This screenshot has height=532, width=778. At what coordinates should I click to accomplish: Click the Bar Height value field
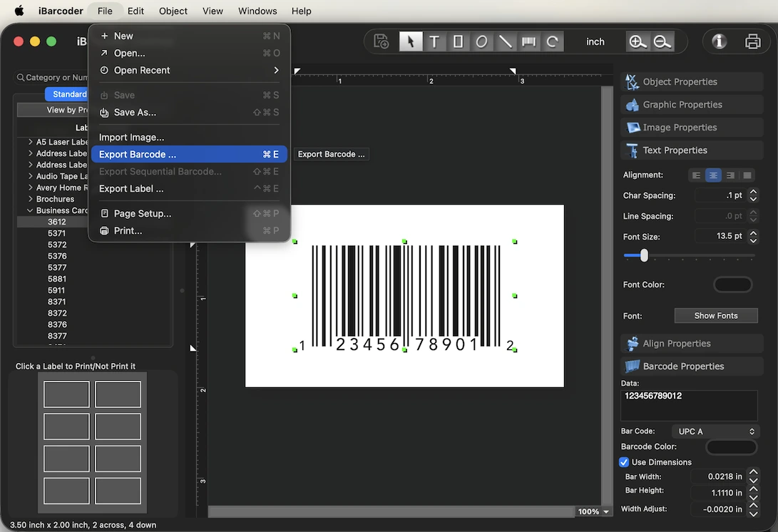(718, 493)
